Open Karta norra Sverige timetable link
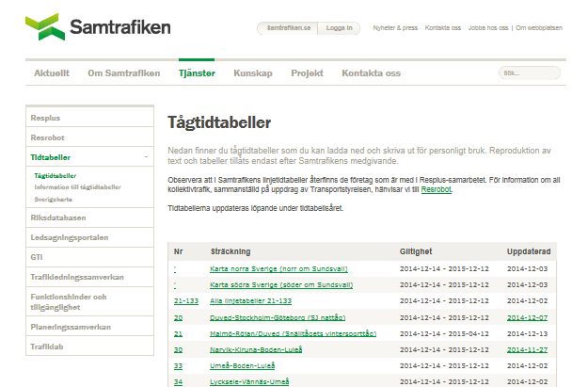 [278, 268]
